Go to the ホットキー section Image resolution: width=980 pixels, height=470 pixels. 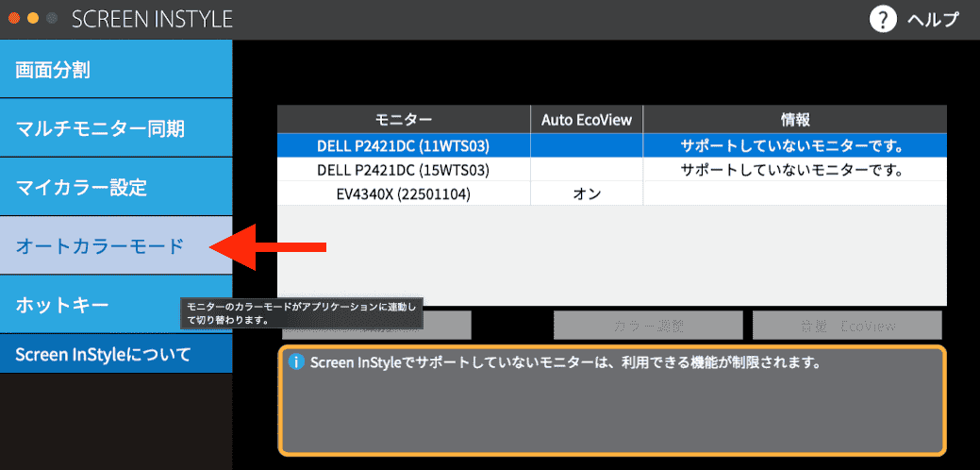pyautogui.click(x=116, y=304)
